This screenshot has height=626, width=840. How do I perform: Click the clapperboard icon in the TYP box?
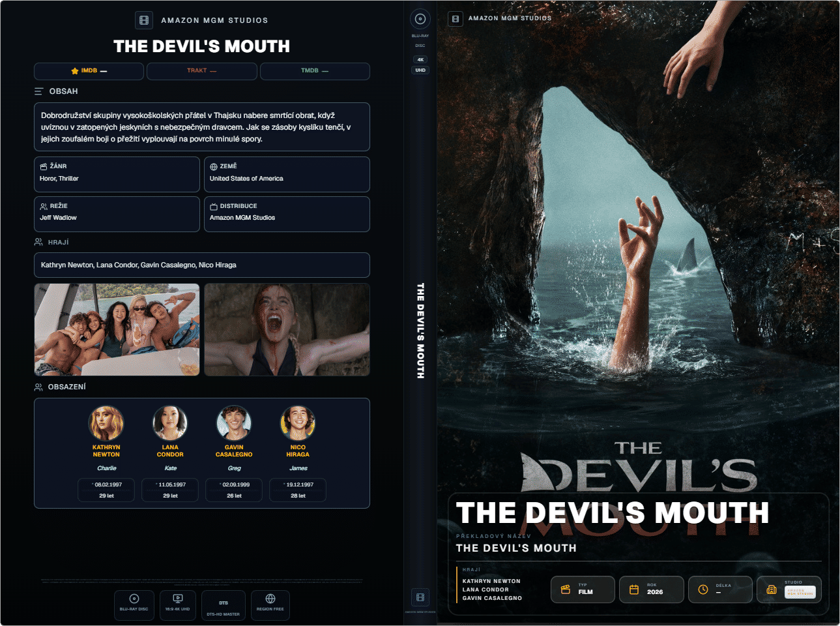pyautogui.click(x=566, y=589)
